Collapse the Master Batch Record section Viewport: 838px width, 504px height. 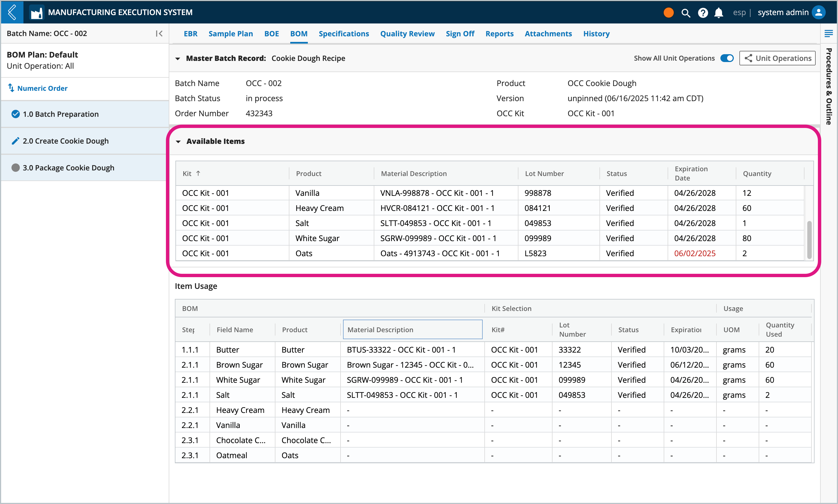pos(177,58)
